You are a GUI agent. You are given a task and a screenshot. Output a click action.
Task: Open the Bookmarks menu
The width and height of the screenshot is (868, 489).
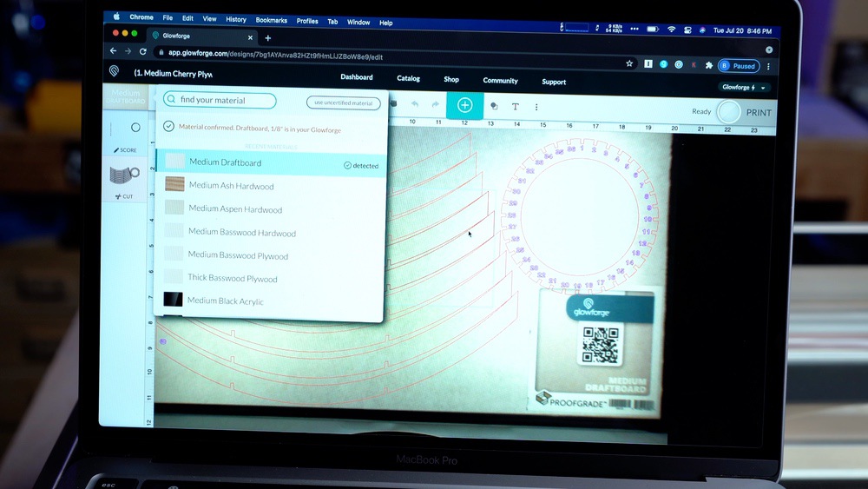(x=271, y=21)
